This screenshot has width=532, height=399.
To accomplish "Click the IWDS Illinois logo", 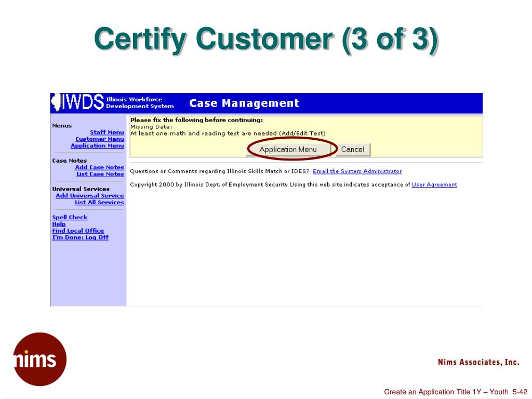I will click(x=77, y=102).
